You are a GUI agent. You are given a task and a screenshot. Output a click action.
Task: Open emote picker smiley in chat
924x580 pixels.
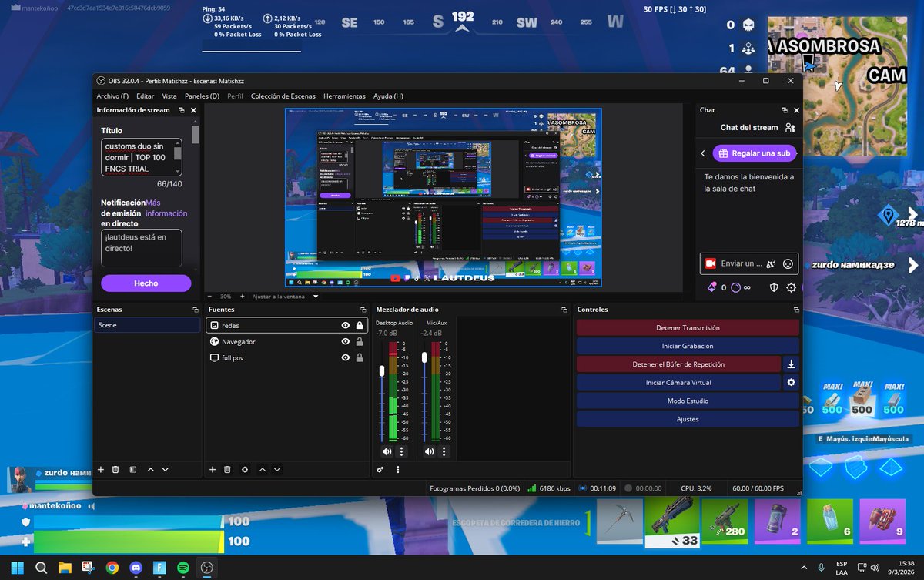(x=788, y=263)
